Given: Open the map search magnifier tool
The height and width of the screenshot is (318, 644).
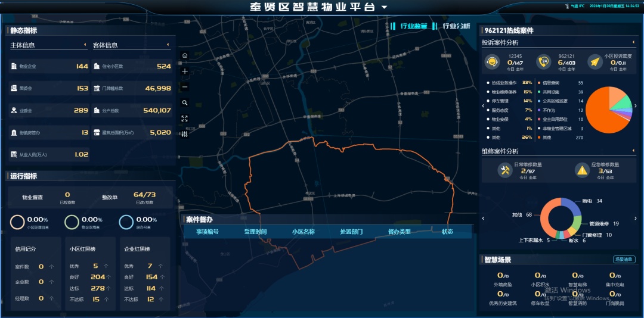Looking at the screenshot, I should click(185, 103).
